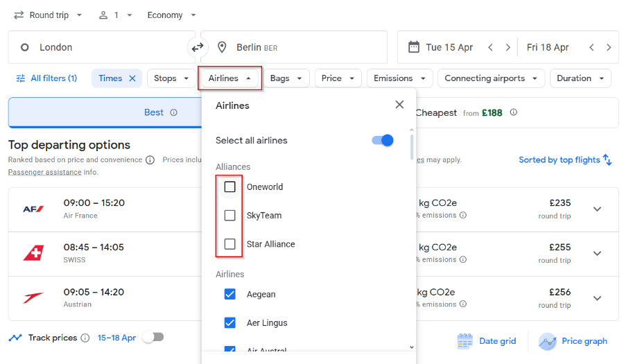
Task: Go to next day for Fri 18 Apr
Action: click(x=609, y=47)
